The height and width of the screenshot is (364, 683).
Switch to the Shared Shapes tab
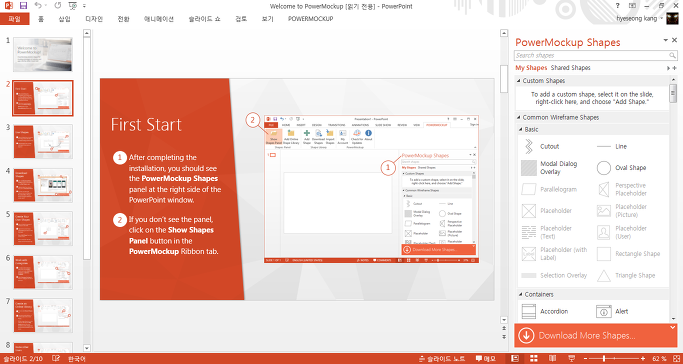coord(571,68)
